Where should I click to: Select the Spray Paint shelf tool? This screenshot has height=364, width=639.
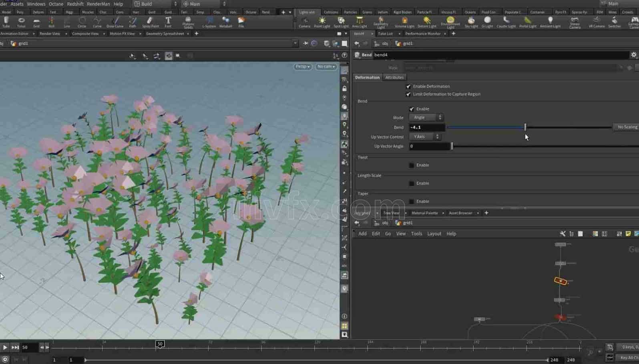(x=151, y=22)
